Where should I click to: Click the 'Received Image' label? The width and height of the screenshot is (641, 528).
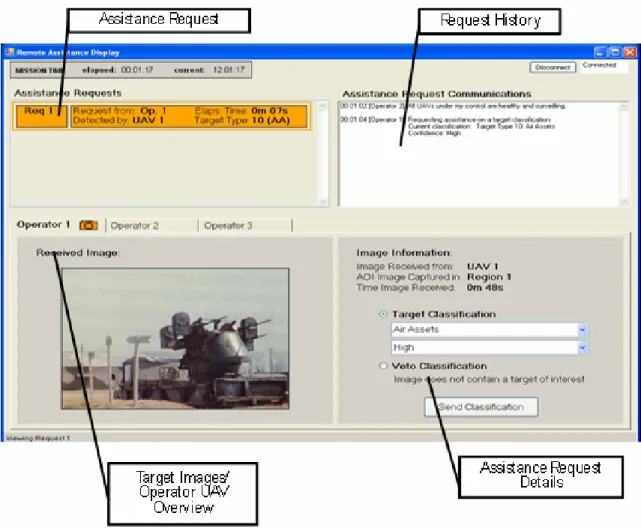78,253
